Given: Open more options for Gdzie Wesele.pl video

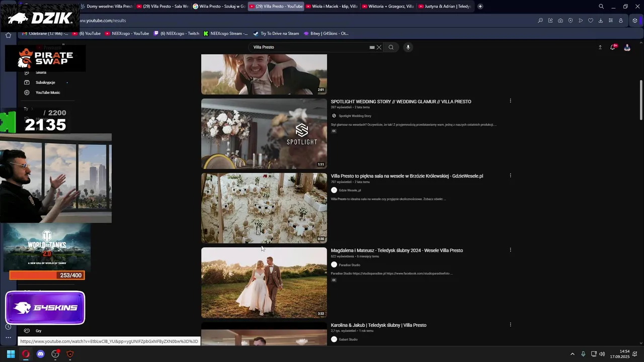Looking at the screenshot, I should 510,175.
